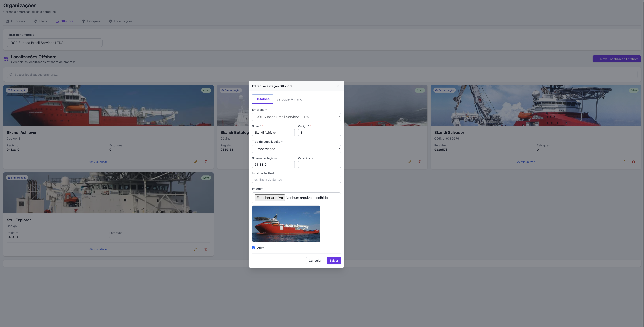Click the edit pencil icon on Skandi Achiever card
The image size is (644, 327).
196,162
